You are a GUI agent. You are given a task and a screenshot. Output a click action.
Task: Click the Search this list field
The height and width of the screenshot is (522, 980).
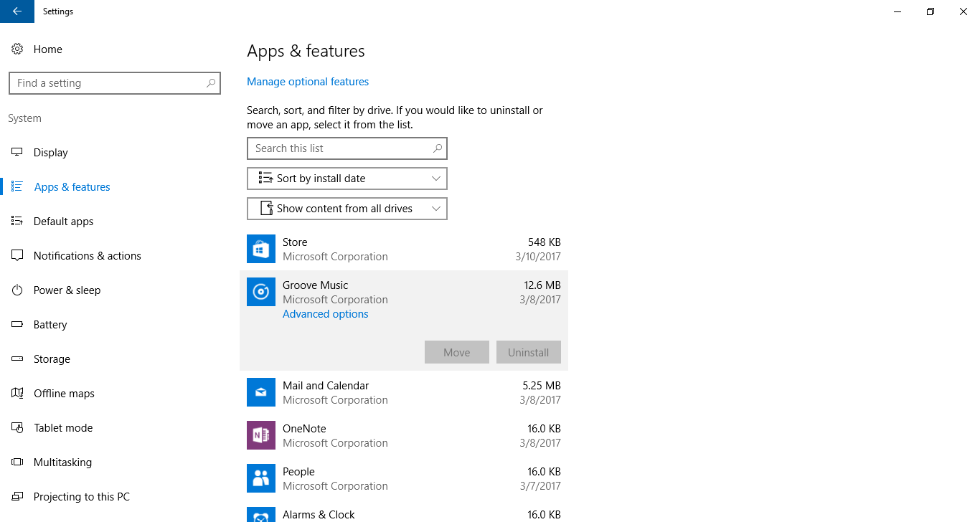pos(347,148)
